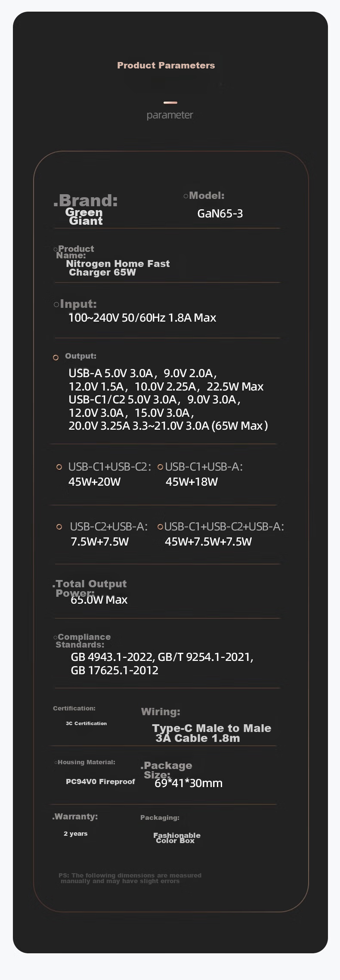This screenshot has height=980, width=340.
Task: Select the GaN65-3 model value
Action: 220,214
